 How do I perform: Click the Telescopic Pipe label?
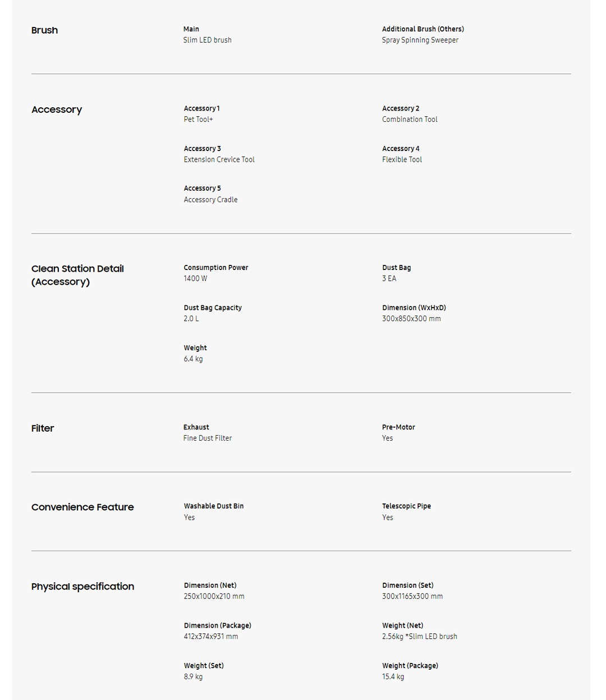[x=406, y=506]
